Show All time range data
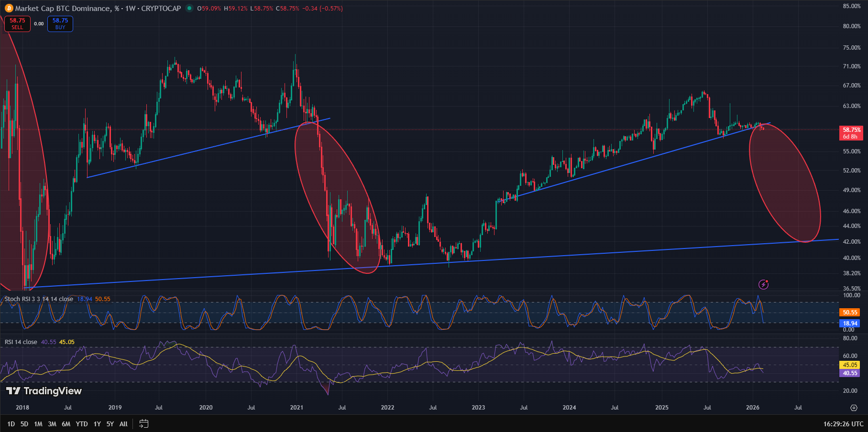Screen dimensions: 868x432 coord(123,424)
